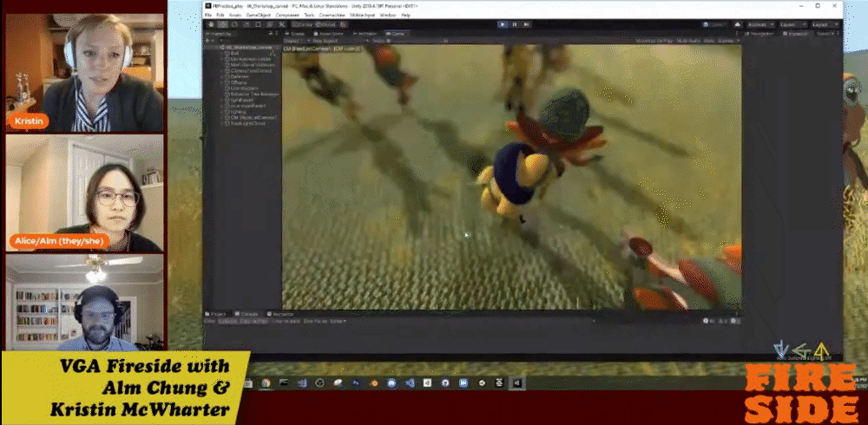Click the Gizmos button in Game view
This screenshot has width=868, height=425.
(727, 41)
